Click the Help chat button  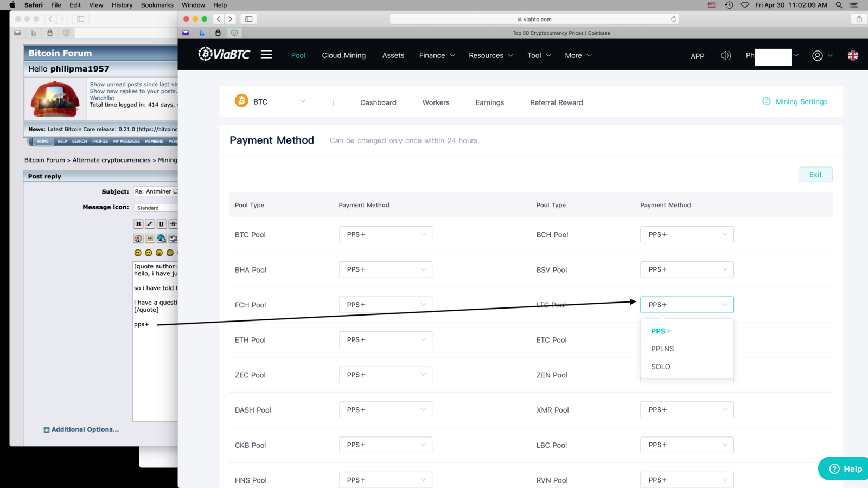coord(844,468)
